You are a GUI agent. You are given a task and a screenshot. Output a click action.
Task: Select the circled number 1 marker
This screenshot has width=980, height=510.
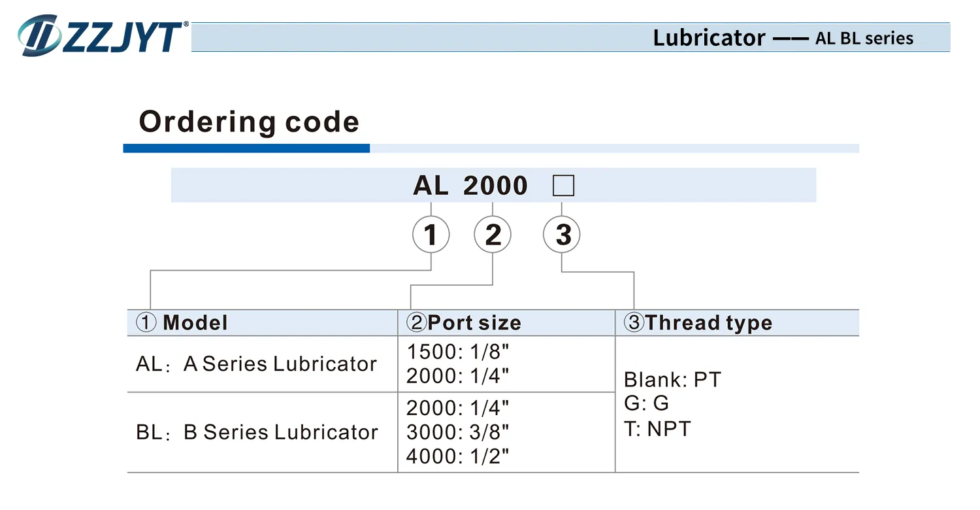(x=431, y=235)
